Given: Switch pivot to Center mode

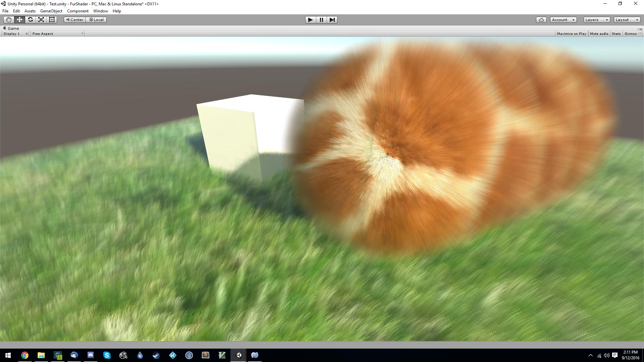Looking at the screenshot, I should [74, 19].
